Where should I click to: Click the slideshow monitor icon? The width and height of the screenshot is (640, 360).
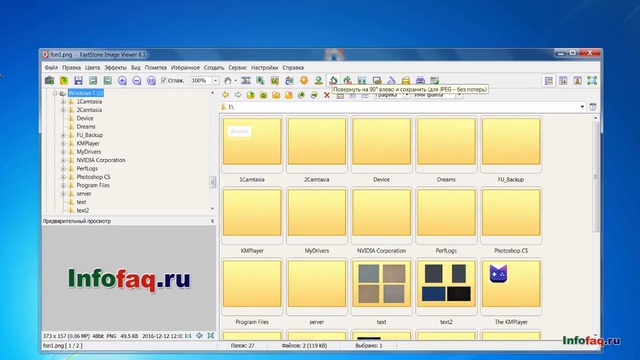click(x=377, y=80)
